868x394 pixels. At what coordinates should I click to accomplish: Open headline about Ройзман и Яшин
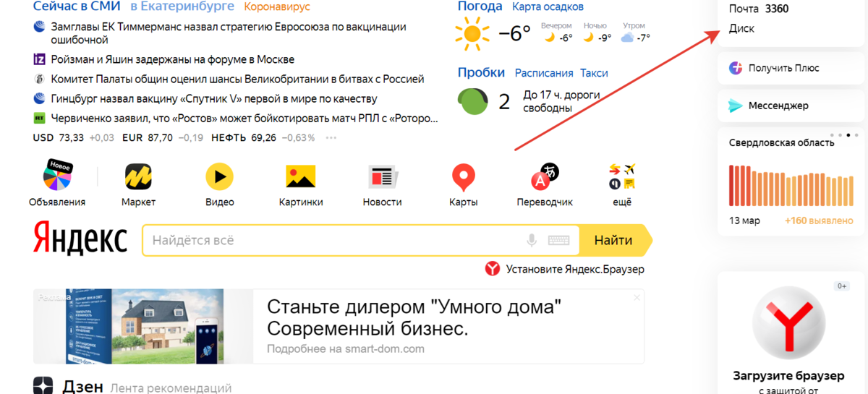(x=173, y=59)
